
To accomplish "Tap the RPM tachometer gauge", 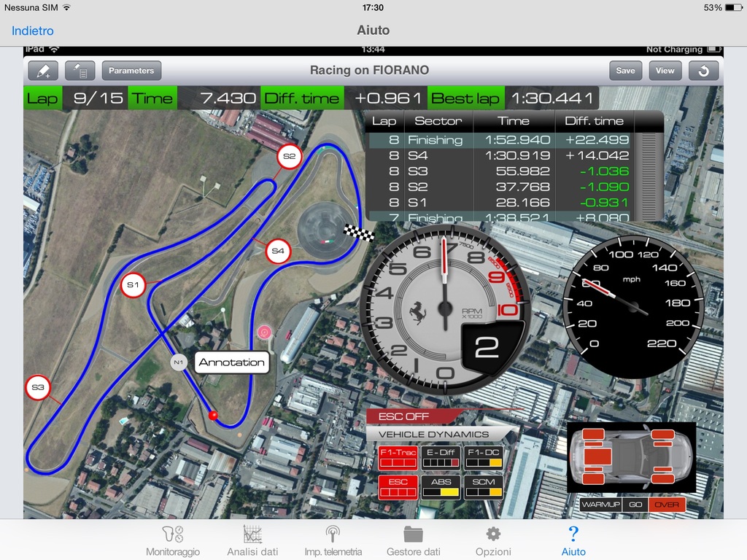I will [x=445, y=309].
